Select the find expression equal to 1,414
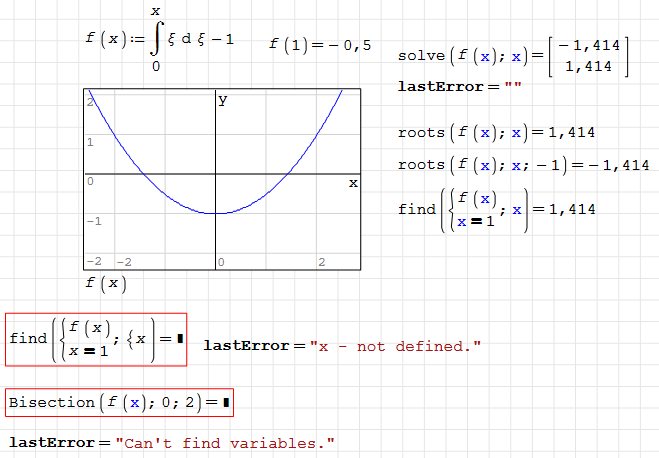Viewport: 659px width, 458px height. (x=497, y=209)
